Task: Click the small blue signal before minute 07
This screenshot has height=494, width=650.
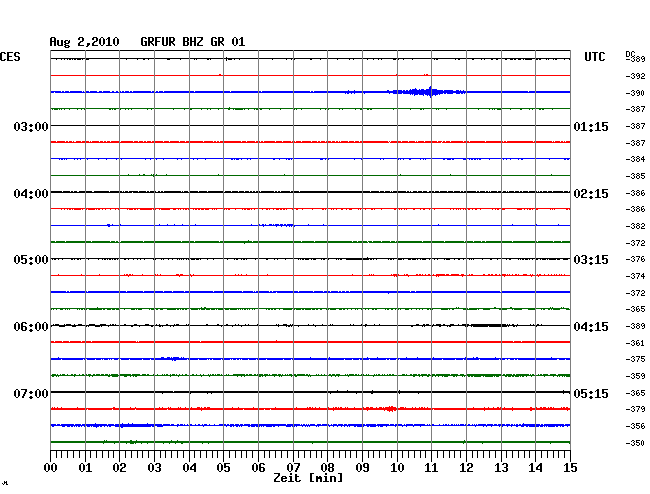Action: click(277, 225)
